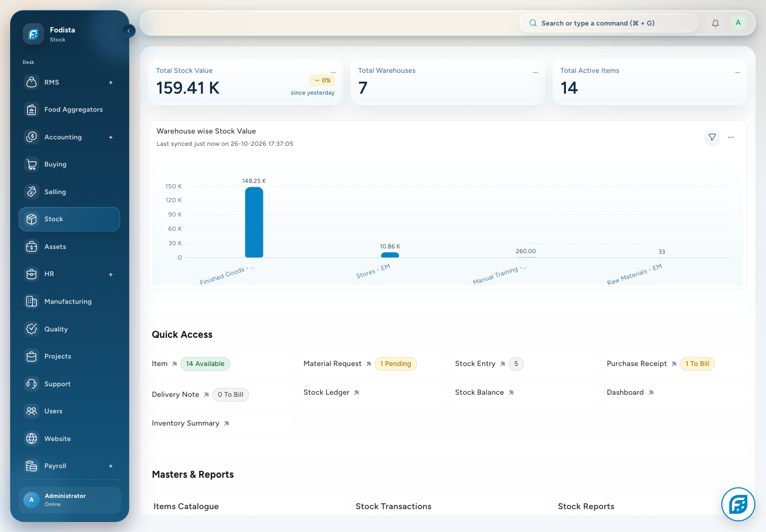Open the Fodista chat bubble launcher
This screenshot has height=532, width=766.
click(738, 504)
